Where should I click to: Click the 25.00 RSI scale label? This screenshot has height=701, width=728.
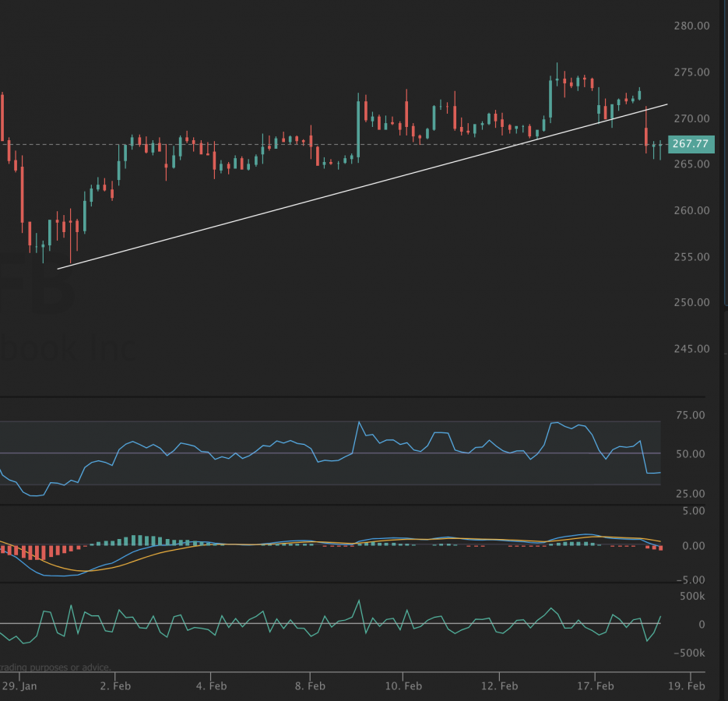point(691,494)
